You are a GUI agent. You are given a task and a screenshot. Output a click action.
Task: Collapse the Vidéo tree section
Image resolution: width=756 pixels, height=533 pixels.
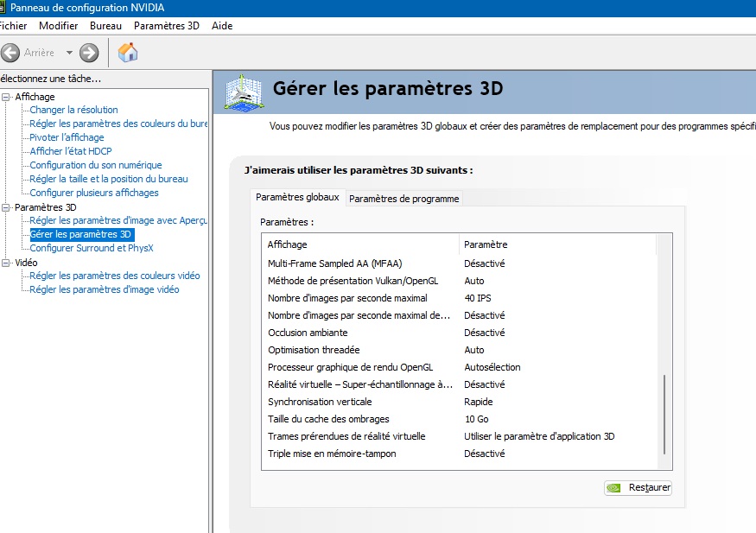(6, 263)
